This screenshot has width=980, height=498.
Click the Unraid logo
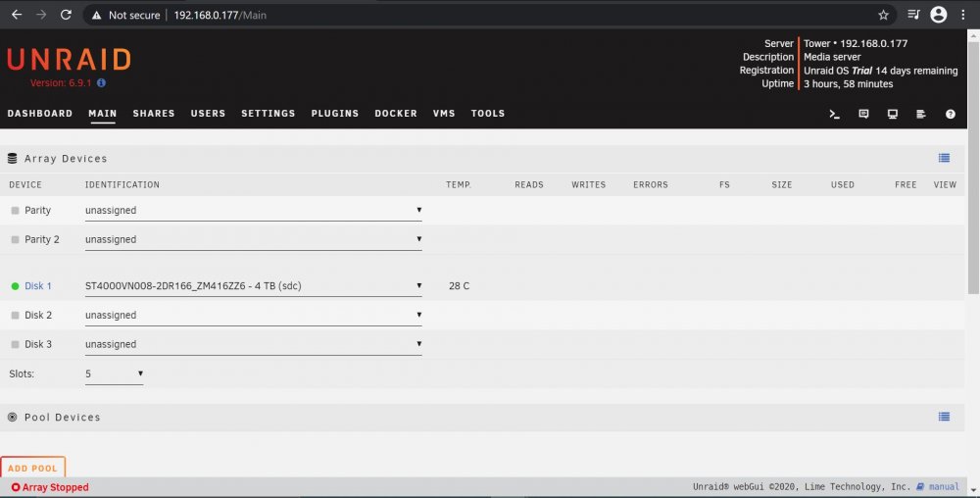(x=69, y=60)
